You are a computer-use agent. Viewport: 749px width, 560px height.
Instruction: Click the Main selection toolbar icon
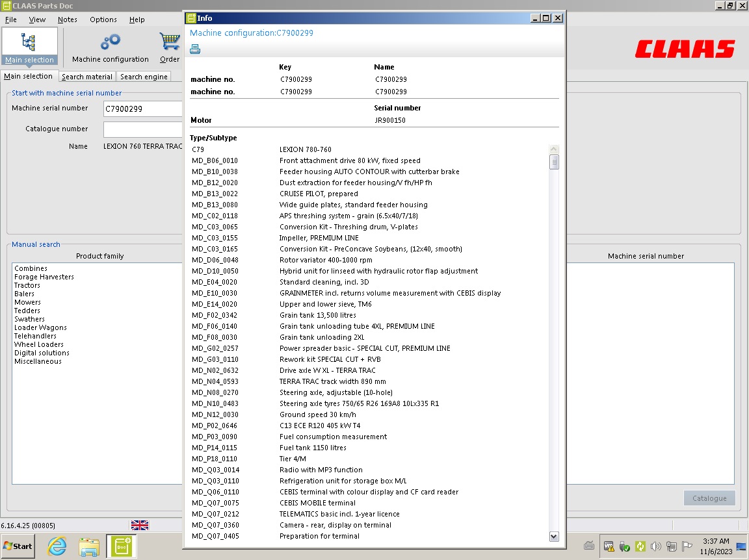(29, 46)
